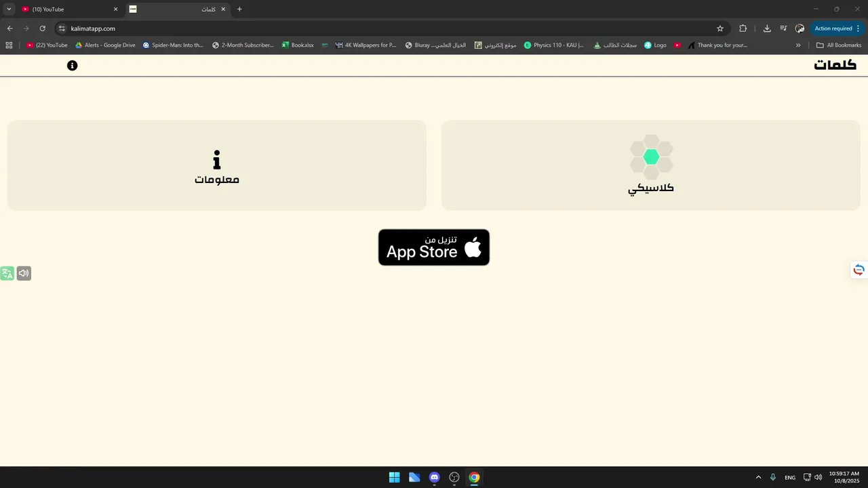The image size is (868, 488).
Task: Open 2-Month Subscriber... bookmark
Action: (243, 45)
